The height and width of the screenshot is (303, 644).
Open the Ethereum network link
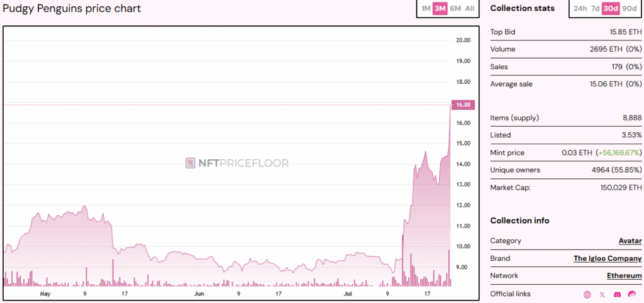pos(624,276)
